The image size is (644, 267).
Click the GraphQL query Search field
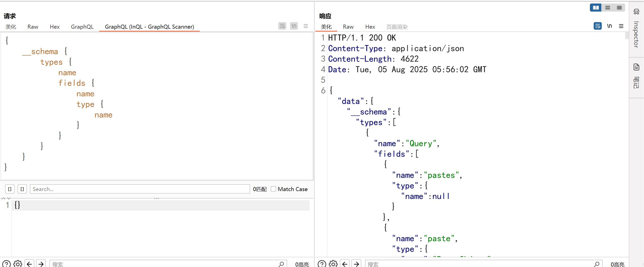tap(140, 189)
